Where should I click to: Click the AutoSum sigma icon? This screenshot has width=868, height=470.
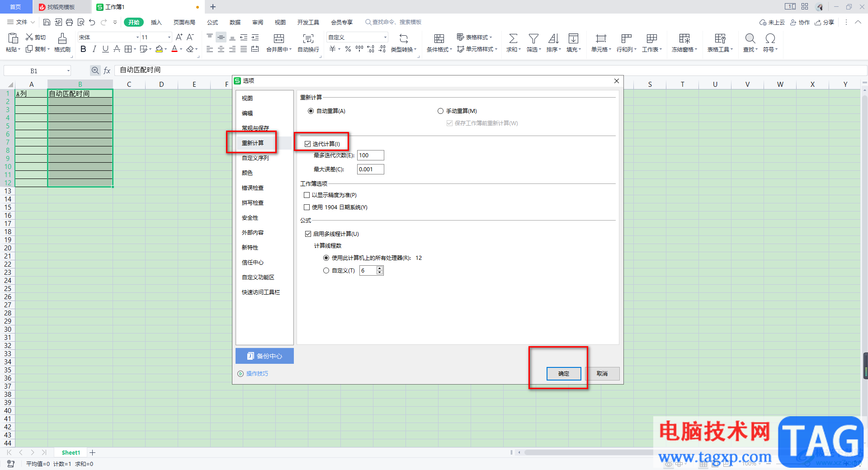point(513,38)
